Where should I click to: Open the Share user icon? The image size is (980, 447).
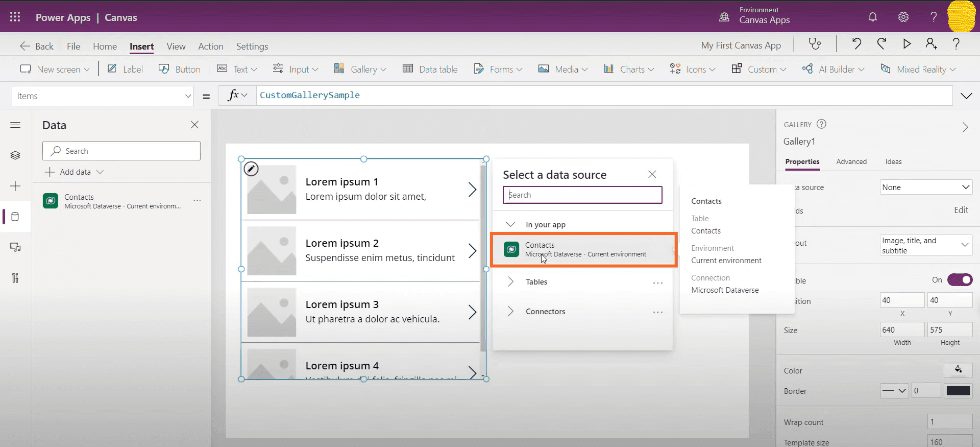[x=931, y=44]
